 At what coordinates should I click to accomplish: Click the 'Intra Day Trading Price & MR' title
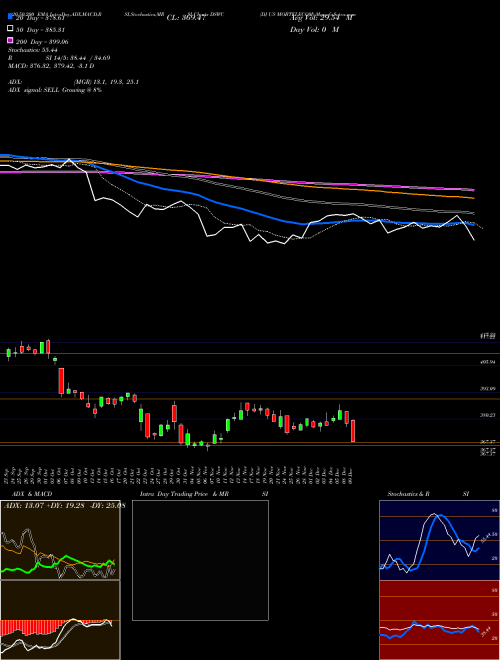click(x=184, y=494)
